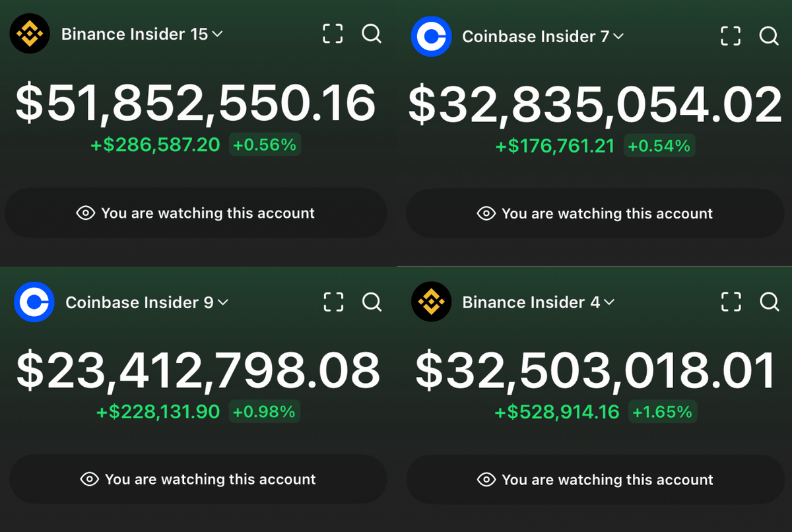Select the $32,503,018.01 balance
The image size is (792, 532).
[595, 371]
